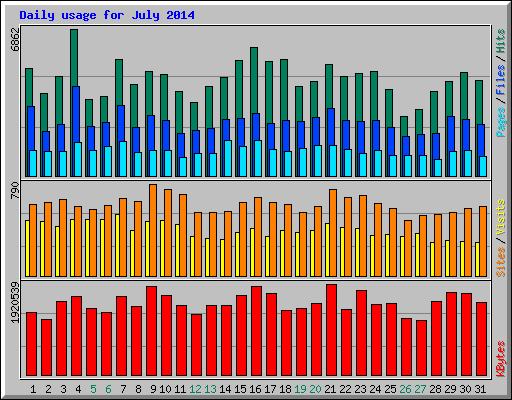512x400 pixels.
Task: Click day 23 on the date axis
Action: point(360,389)
